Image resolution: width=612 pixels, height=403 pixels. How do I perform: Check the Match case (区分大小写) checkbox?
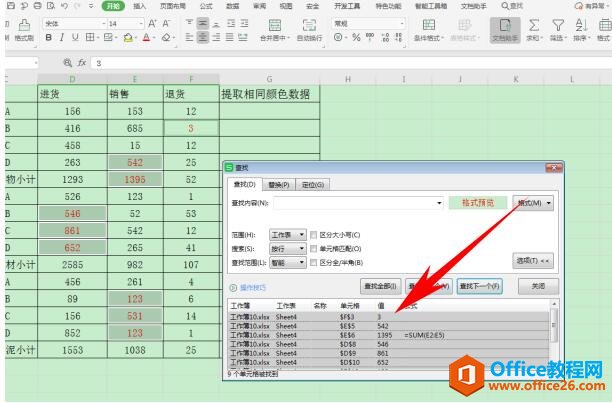tap(313, 235)
